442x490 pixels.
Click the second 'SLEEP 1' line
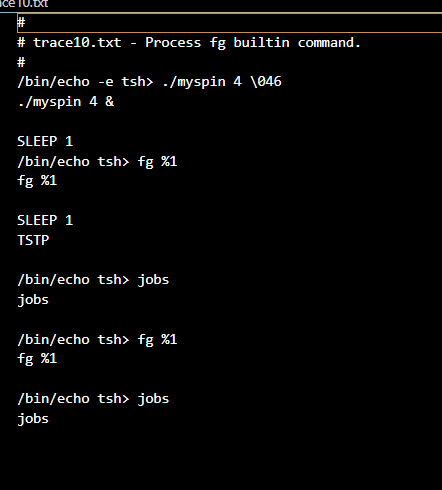pyautogui.click(x=45, y=220)
